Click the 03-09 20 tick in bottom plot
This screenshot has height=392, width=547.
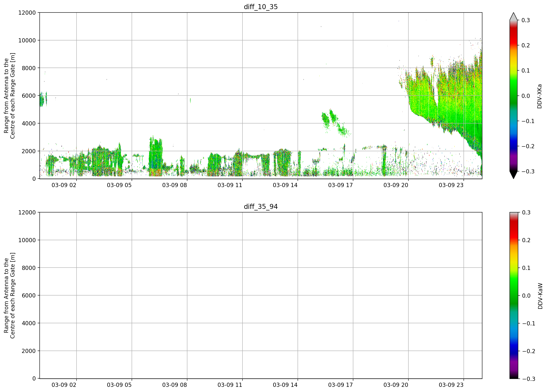tap(396, 385)
